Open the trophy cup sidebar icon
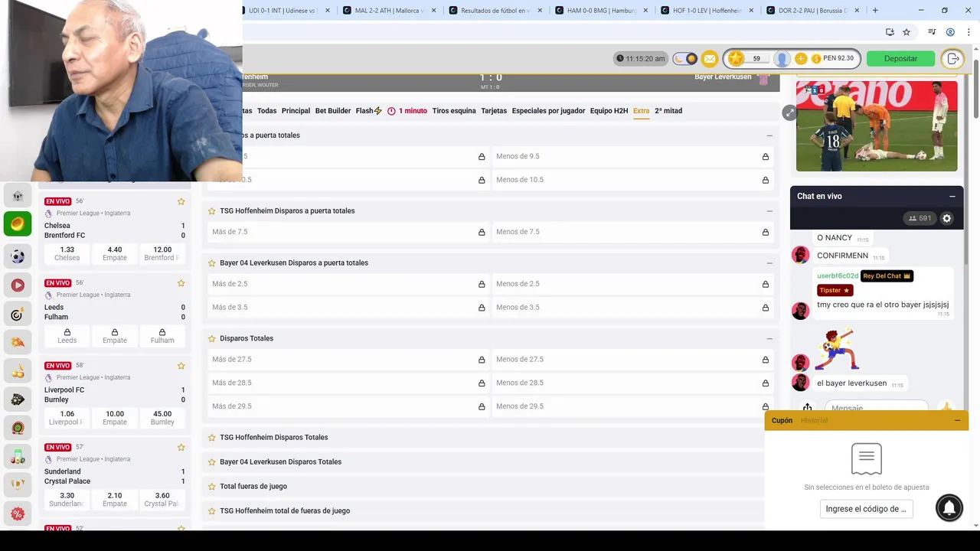The height and width of the screenshot is (551, 980). (18, 484)
